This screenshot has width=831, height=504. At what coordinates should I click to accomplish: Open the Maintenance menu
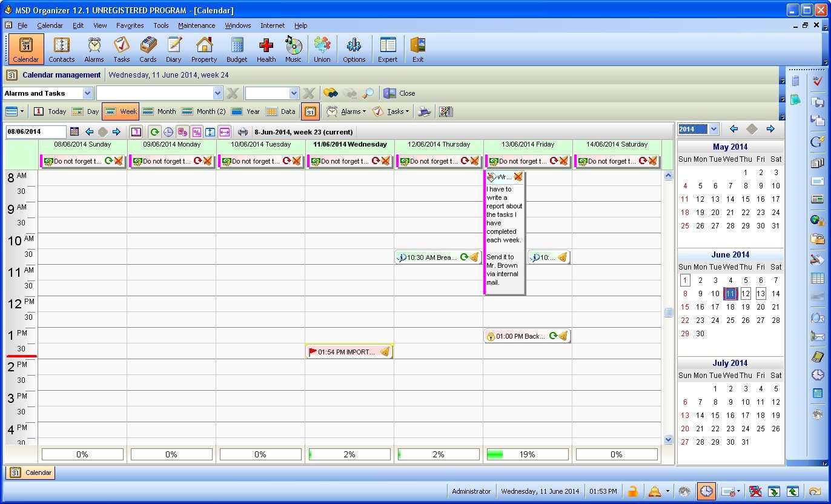point(196,25)
